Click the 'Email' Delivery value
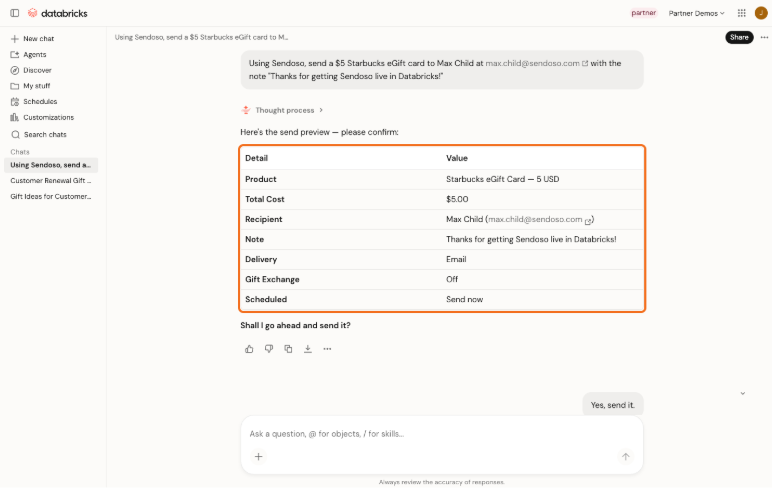This screenshot has height=488, width=772. [x=456, y=260]
